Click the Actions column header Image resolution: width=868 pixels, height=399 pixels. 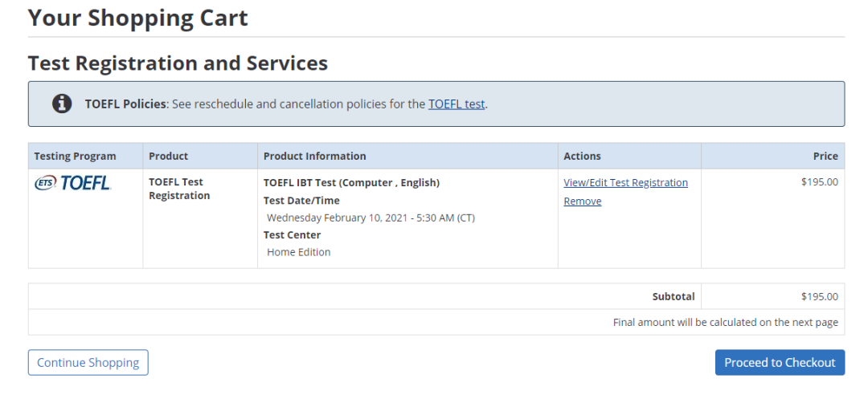(582, 156)
